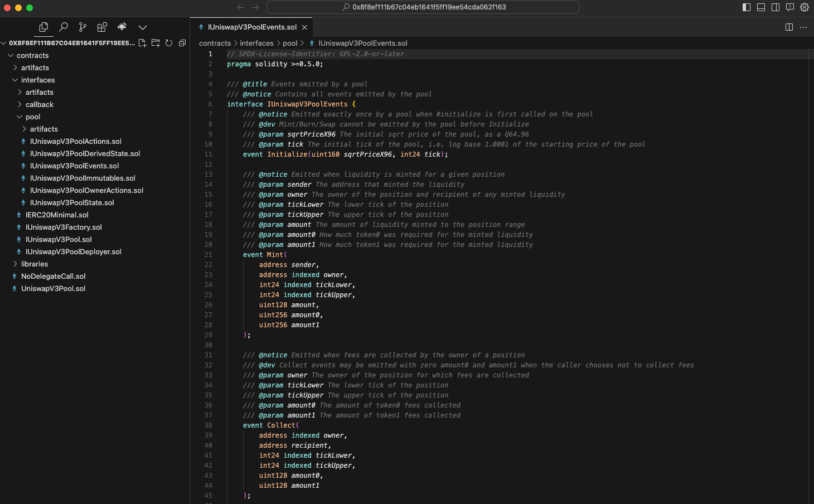
Task: Expand the artifacts folder under contracts
Action: (15, 67)
